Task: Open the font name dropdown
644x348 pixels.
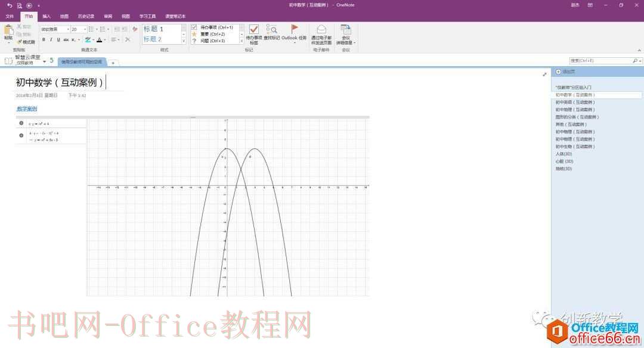Action: pos(68,29)
